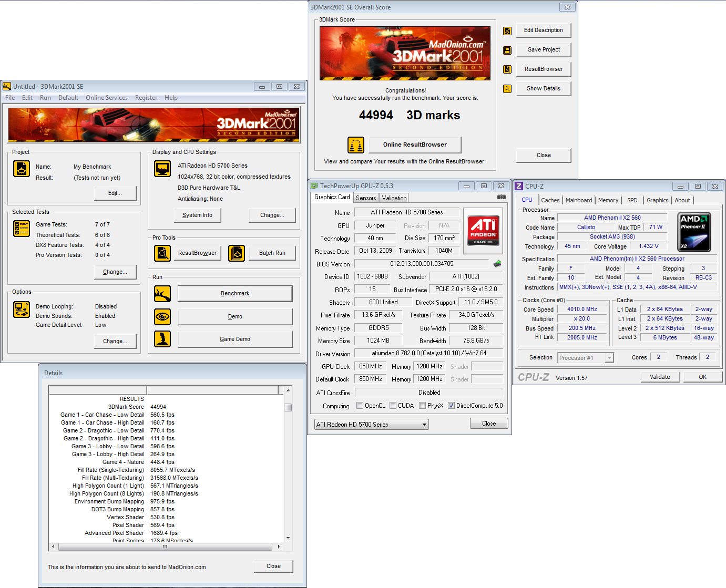Click Change button under Options
Viewport: 726px width, 588px height.
pos(115,342)
